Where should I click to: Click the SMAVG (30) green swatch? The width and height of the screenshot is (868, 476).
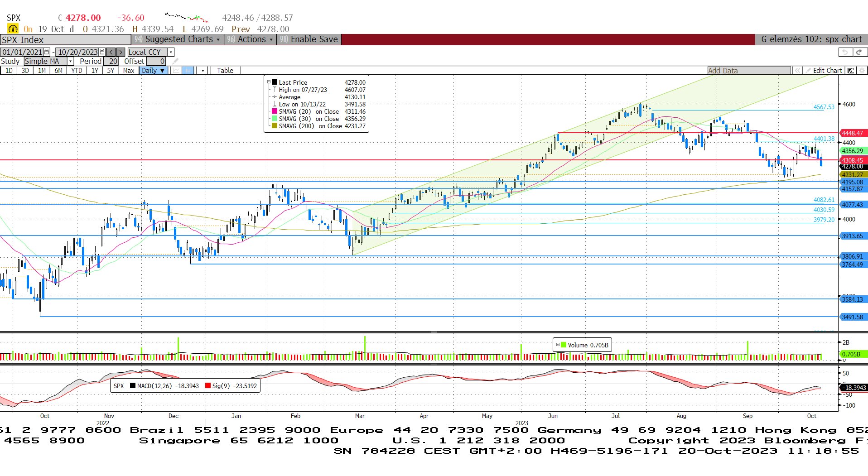click(x=274, y=119)
